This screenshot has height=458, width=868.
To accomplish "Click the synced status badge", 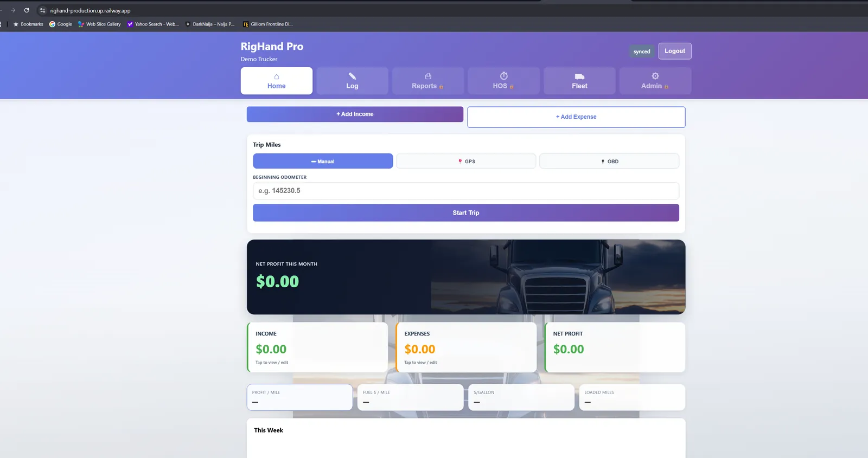I will click(x=642, y=51).
